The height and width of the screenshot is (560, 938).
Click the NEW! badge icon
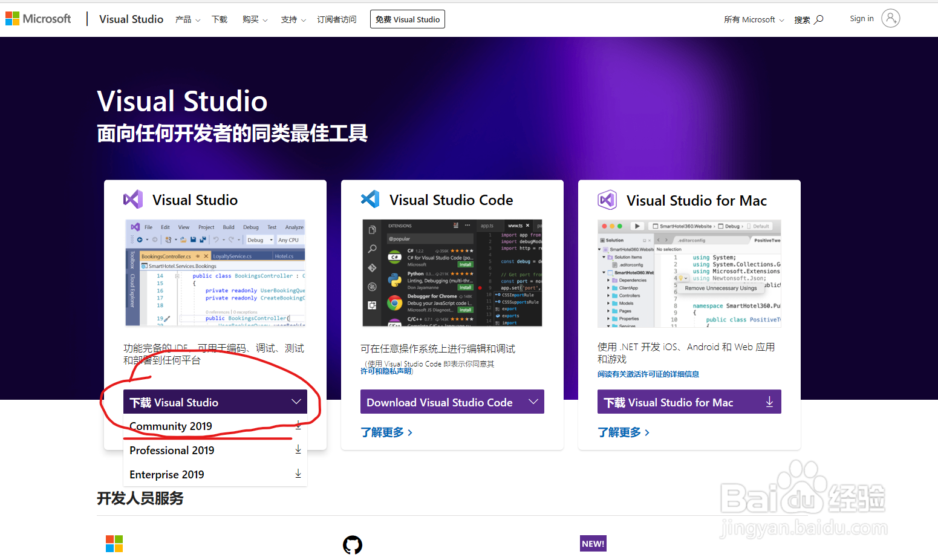click(593, 544)
